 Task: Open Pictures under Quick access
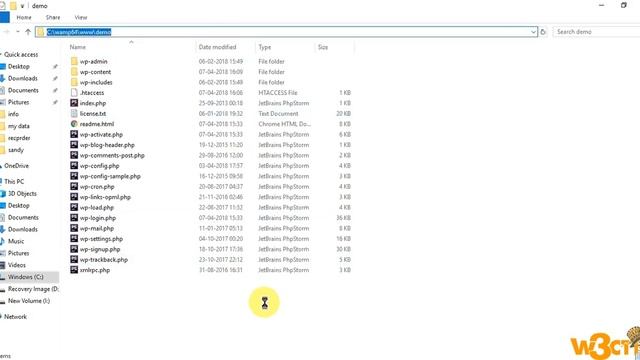pos(18,102)
